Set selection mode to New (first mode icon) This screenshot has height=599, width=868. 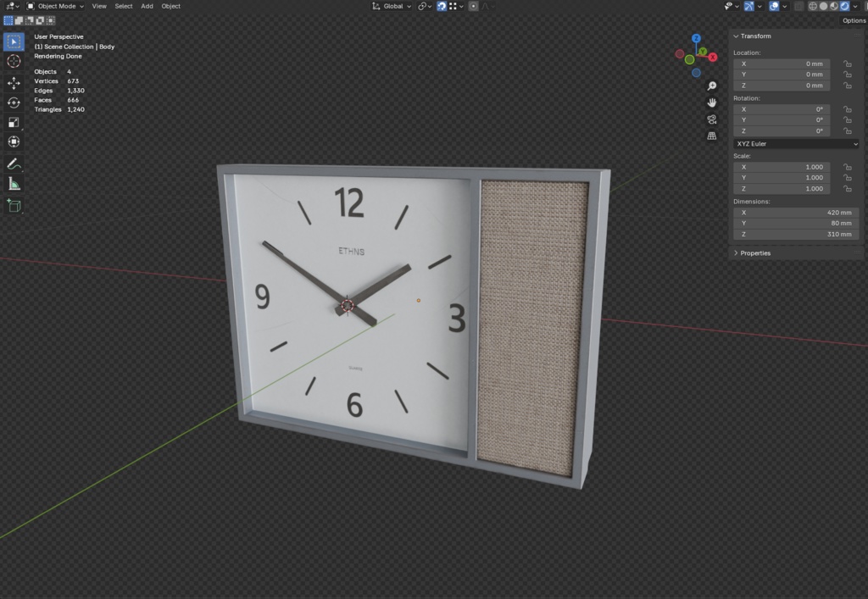(8, 20)
